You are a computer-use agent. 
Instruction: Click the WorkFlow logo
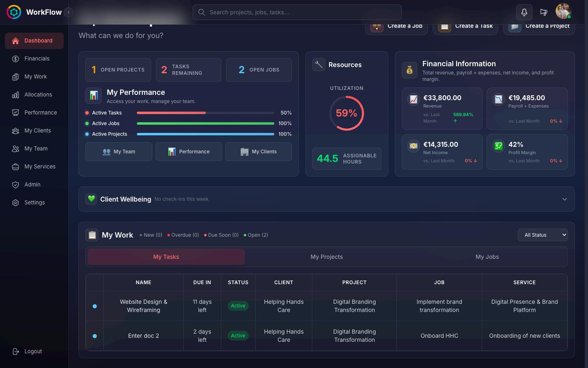pos(14,12)
